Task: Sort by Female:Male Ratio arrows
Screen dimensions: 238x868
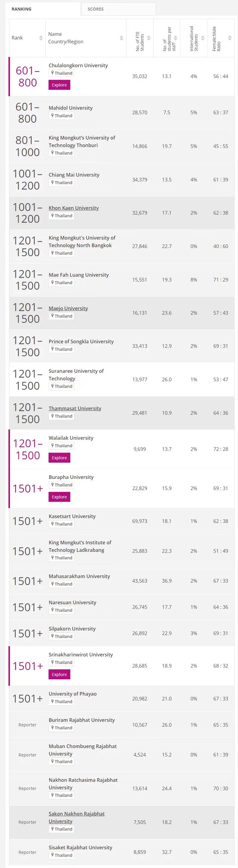Action: click(x=230, y=38)
